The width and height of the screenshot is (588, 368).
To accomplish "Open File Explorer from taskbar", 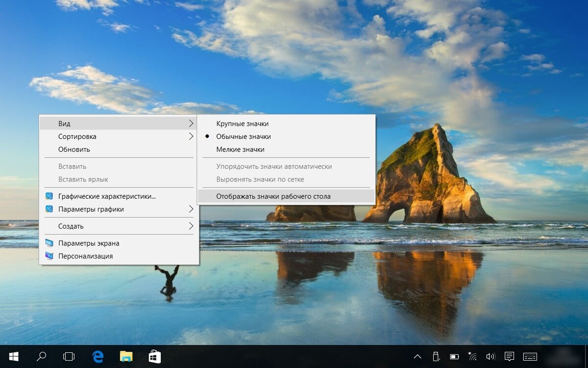I will coord(126,356).
